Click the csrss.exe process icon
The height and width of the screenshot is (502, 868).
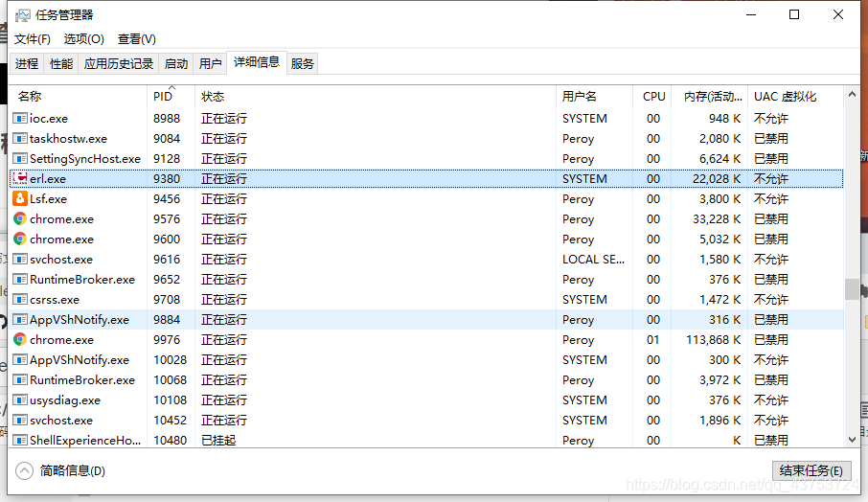coord(20,300)
